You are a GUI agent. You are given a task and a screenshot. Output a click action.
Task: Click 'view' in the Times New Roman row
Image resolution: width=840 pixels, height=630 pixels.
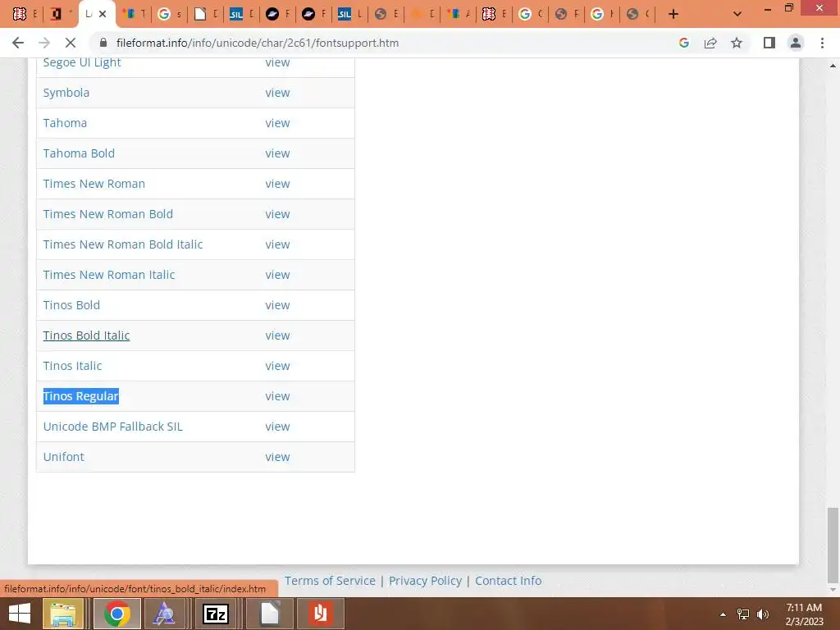[277, 184]
